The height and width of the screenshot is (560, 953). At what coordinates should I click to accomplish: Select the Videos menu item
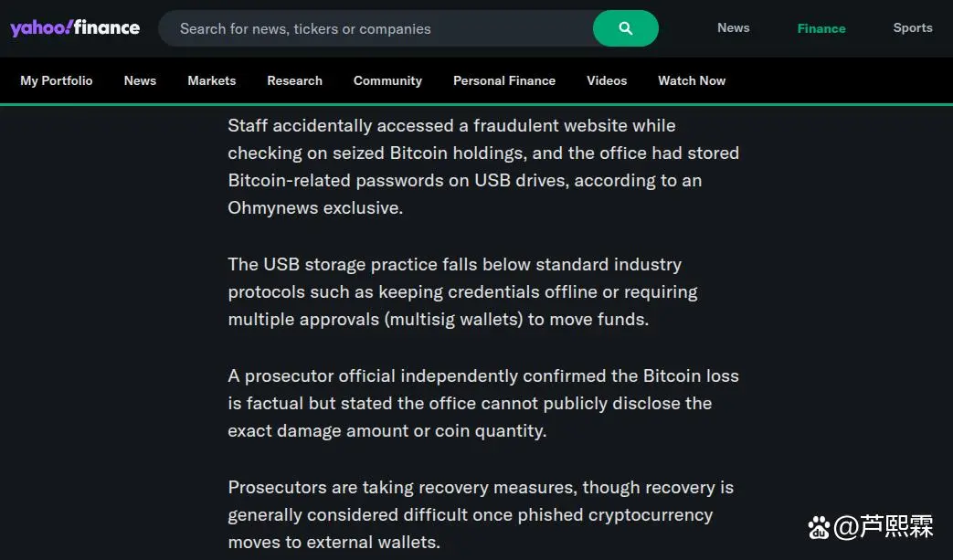click(607, 80)
